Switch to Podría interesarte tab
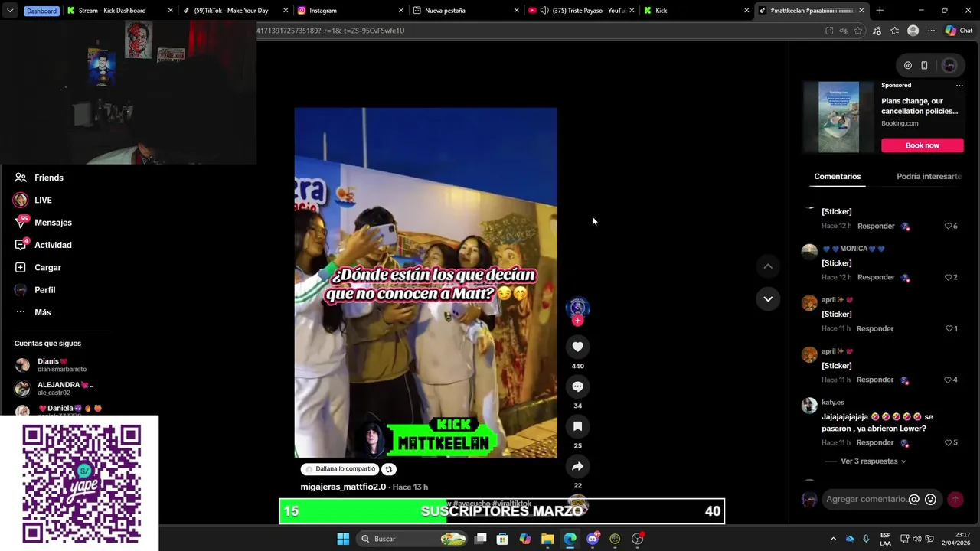Screen dimensions: 980x551 [x=929, y=176]
